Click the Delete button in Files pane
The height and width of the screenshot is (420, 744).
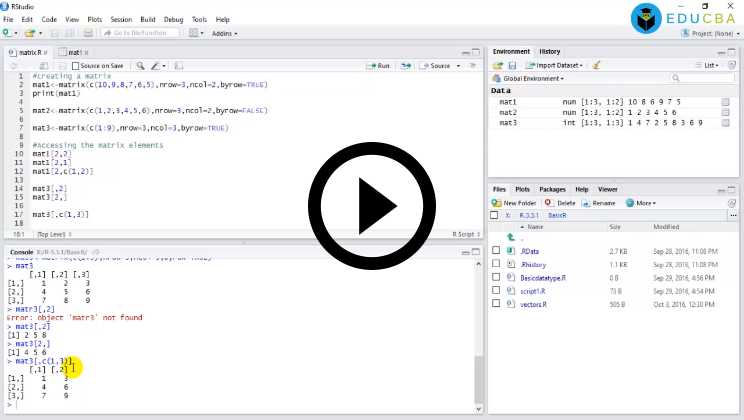[x=561, y=202]
